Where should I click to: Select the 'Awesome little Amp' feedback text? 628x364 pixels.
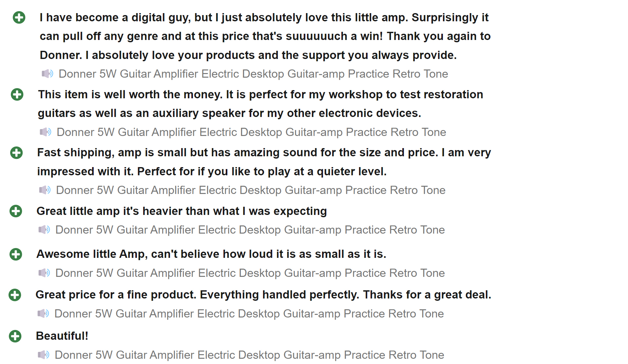211,254
